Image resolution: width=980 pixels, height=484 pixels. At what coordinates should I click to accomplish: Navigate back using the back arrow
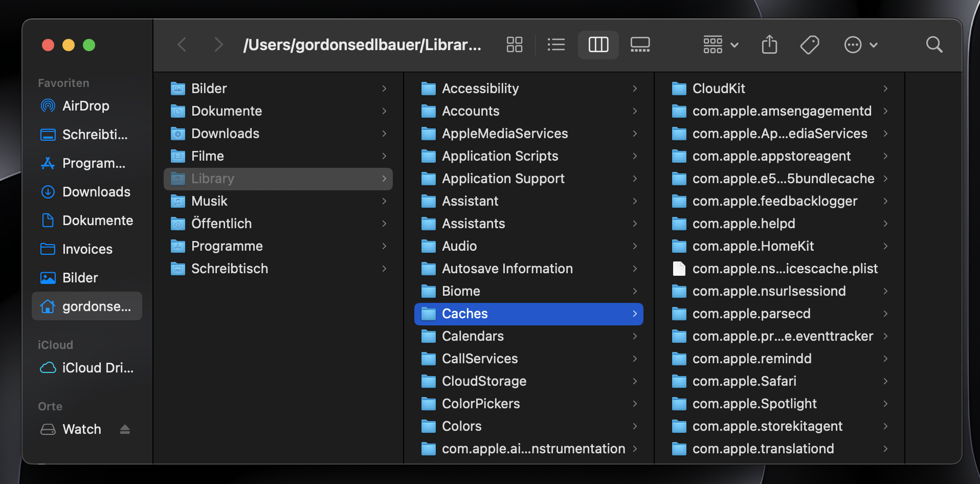(x=182, y=45)
